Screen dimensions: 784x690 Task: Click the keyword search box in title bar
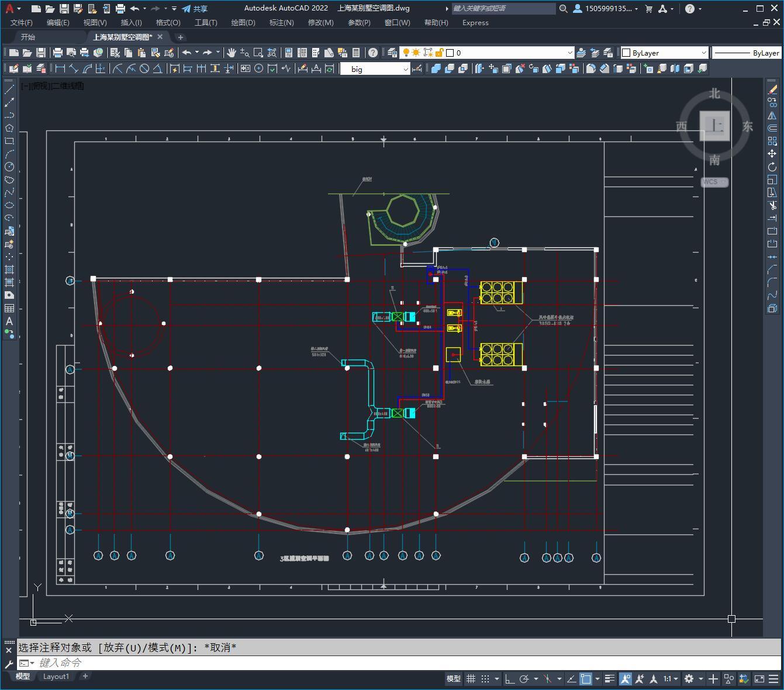pos(503,9)
